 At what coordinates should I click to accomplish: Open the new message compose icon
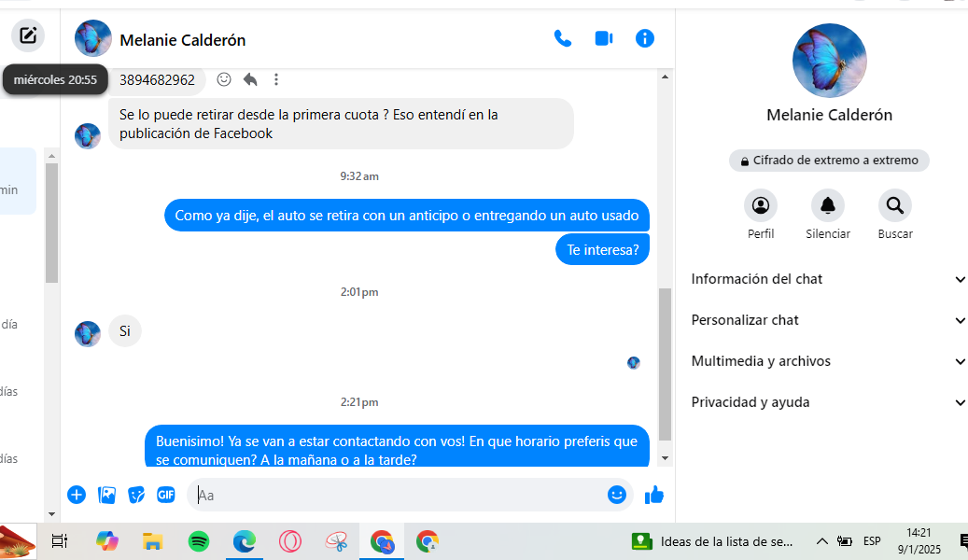(28, 35)
